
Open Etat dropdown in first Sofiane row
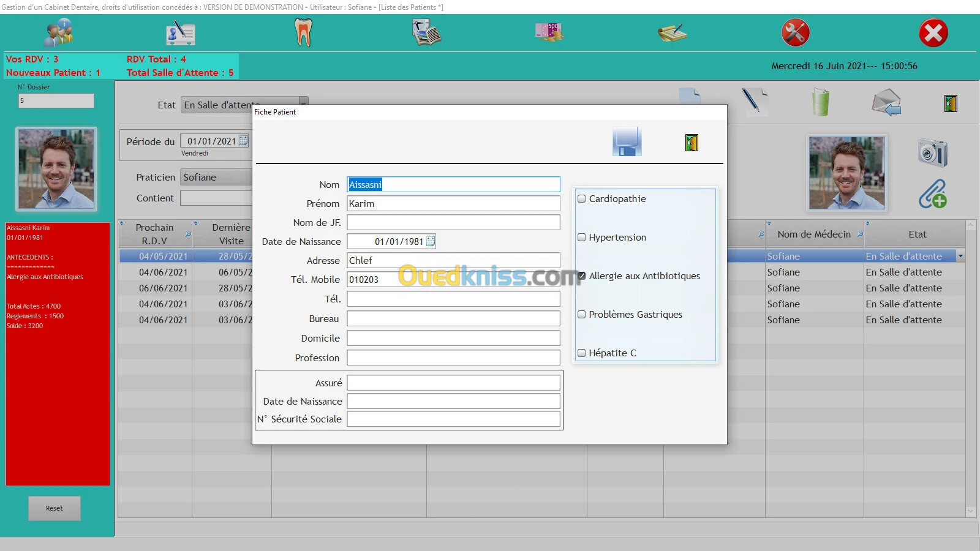(960, 256)
